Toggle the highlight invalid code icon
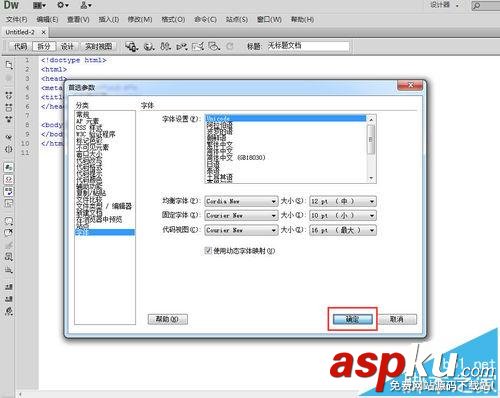Image resolution: width=500 pixels, height=398 pixels. (x=9, y=179)
